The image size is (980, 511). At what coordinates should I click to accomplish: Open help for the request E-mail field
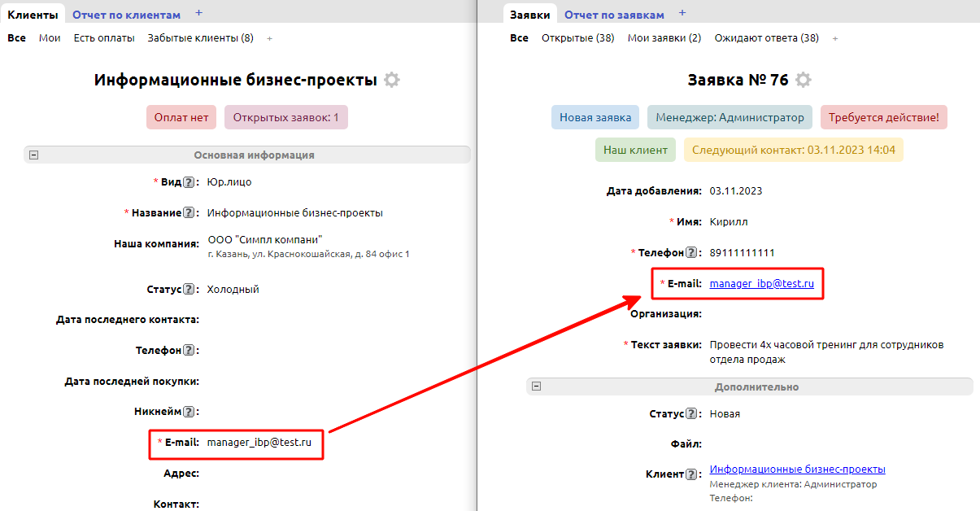pyautogui.click(x=683, y=283)
